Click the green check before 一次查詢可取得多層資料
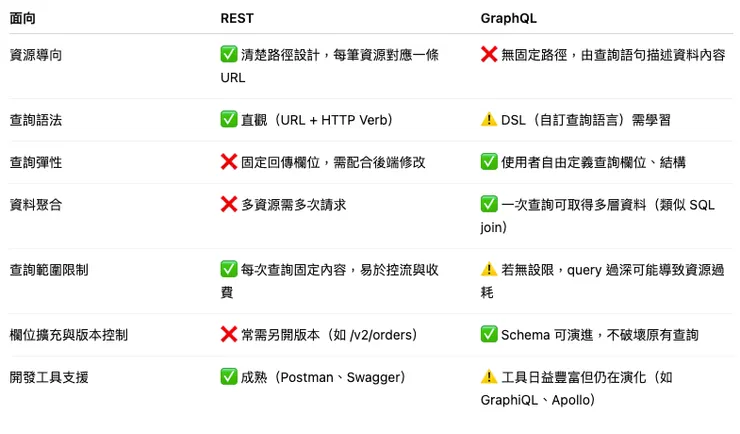 tap(489, 205)
